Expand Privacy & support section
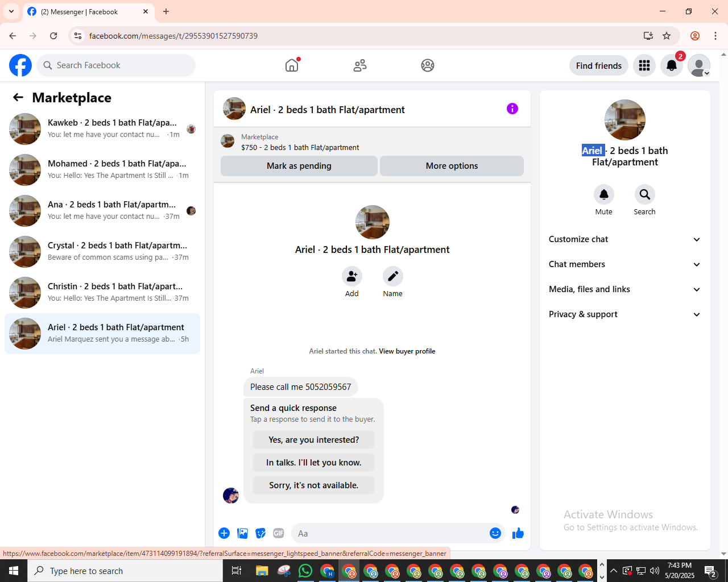Image resolution: width=728 pixels, height=582 pixels. point(624,314)
